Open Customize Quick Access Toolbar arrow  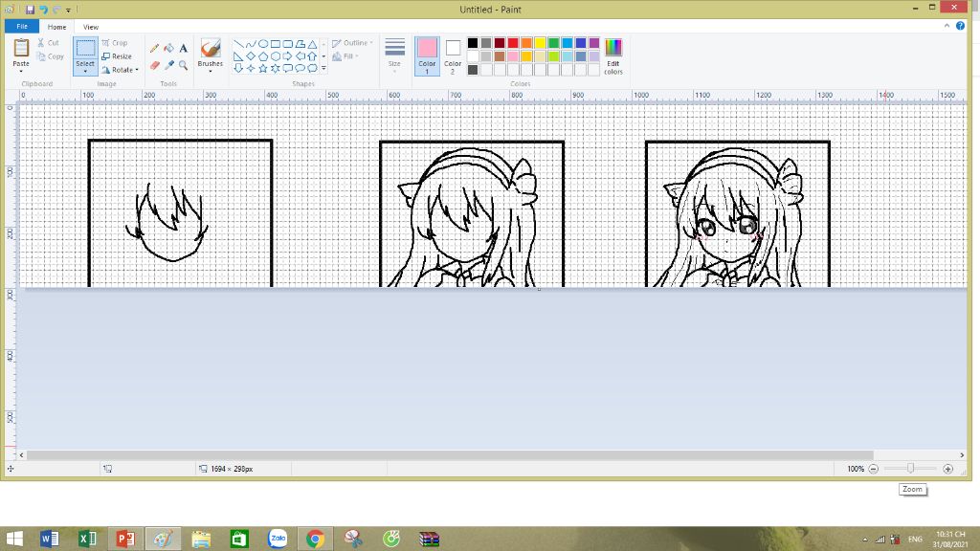coord(68,10)
